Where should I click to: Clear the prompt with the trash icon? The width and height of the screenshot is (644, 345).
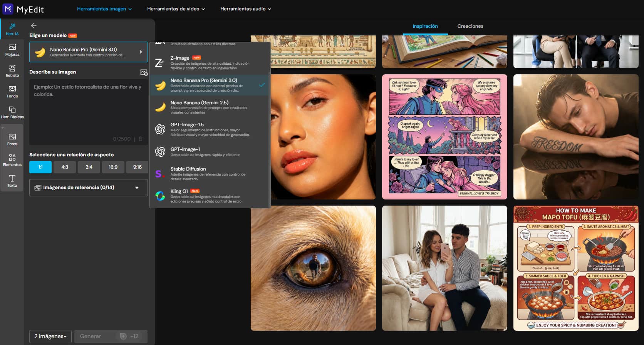(x=141, y=139)
